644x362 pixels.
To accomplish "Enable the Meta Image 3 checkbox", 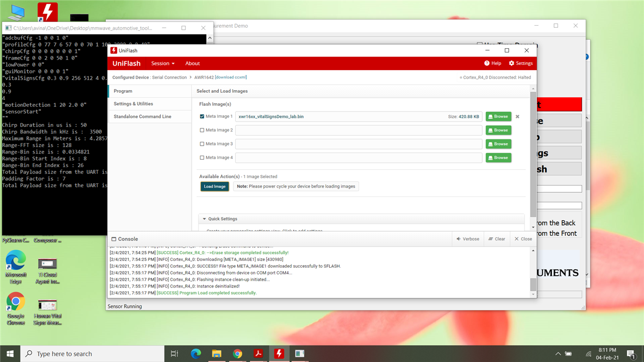I will 202,144.
